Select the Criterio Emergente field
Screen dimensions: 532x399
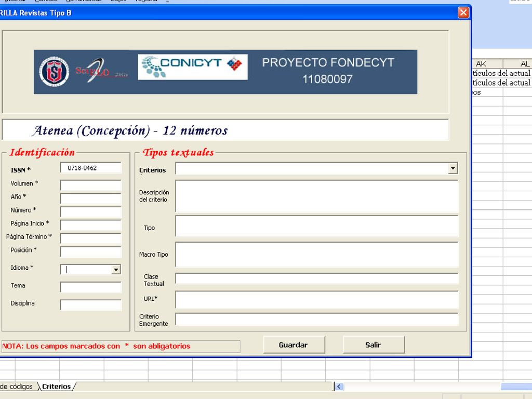click(x=316, y=320)
